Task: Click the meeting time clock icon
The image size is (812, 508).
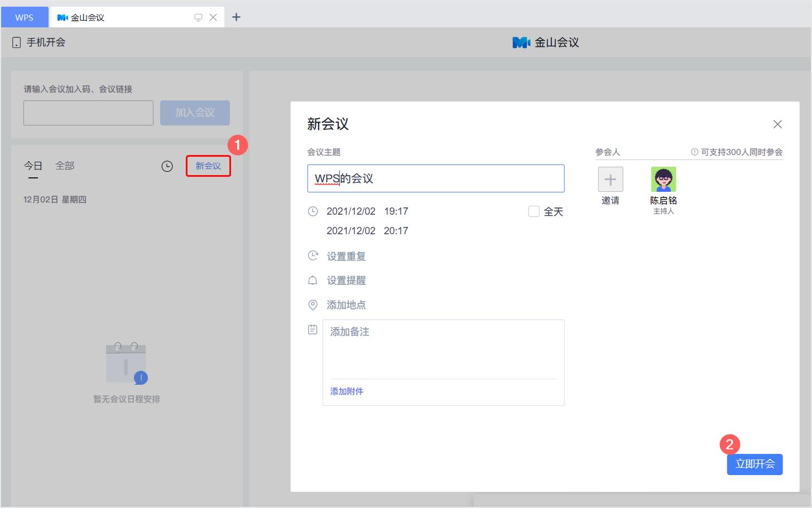Action: (x=313, y=211)
